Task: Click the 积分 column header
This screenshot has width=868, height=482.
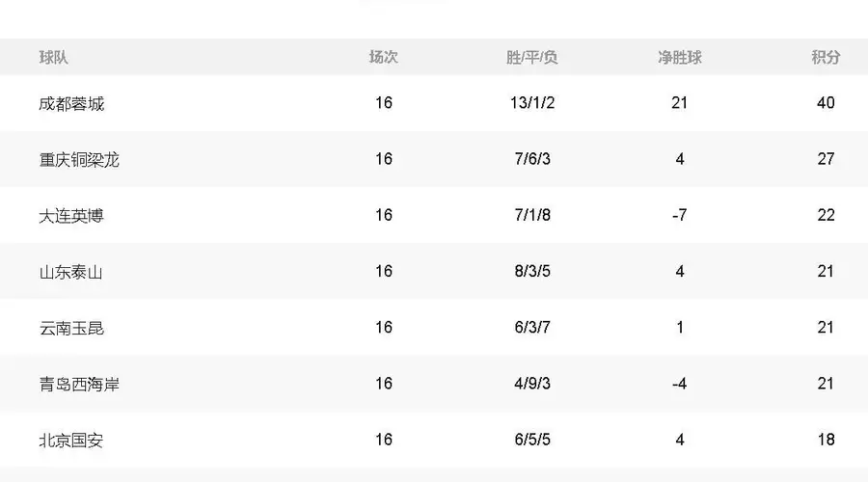Action: pos(826,57)
